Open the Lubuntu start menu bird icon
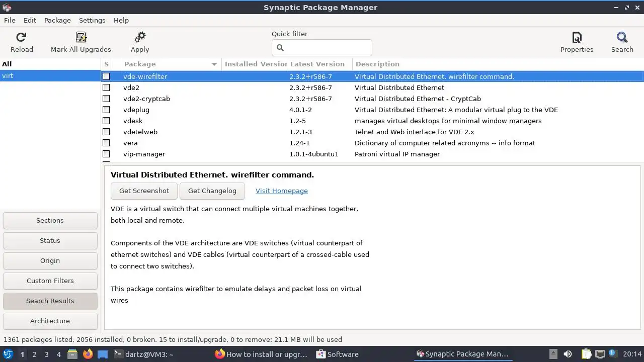This screenshot has width=644, height=362. pos(8,354)
